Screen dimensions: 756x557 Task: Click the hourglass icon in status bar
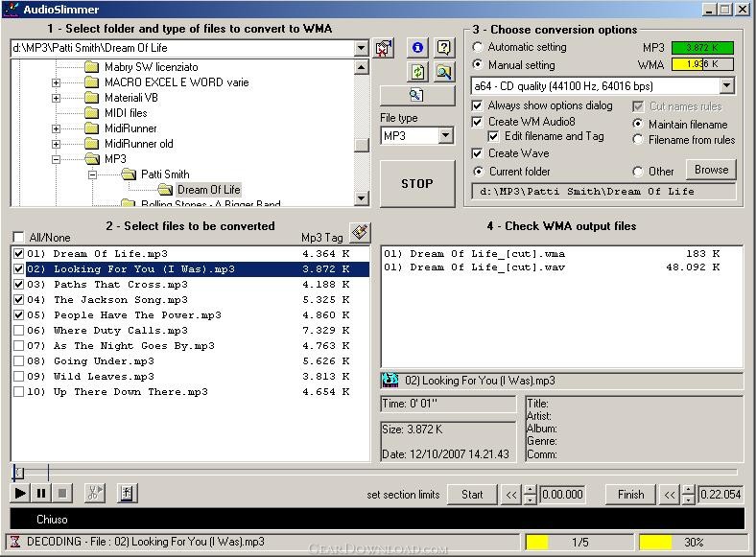click(x=15, y=542)
